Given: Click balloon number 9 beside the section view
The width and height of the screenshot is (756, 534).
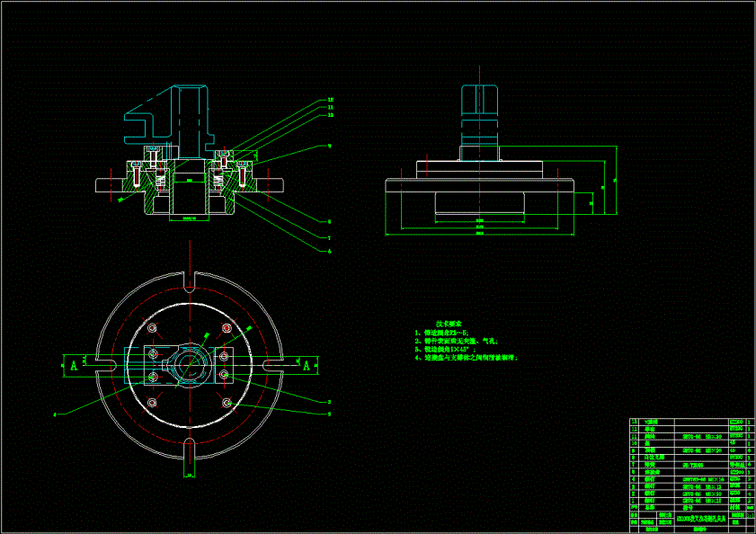Looking at the screenshot, I should (x=330, y=146).
